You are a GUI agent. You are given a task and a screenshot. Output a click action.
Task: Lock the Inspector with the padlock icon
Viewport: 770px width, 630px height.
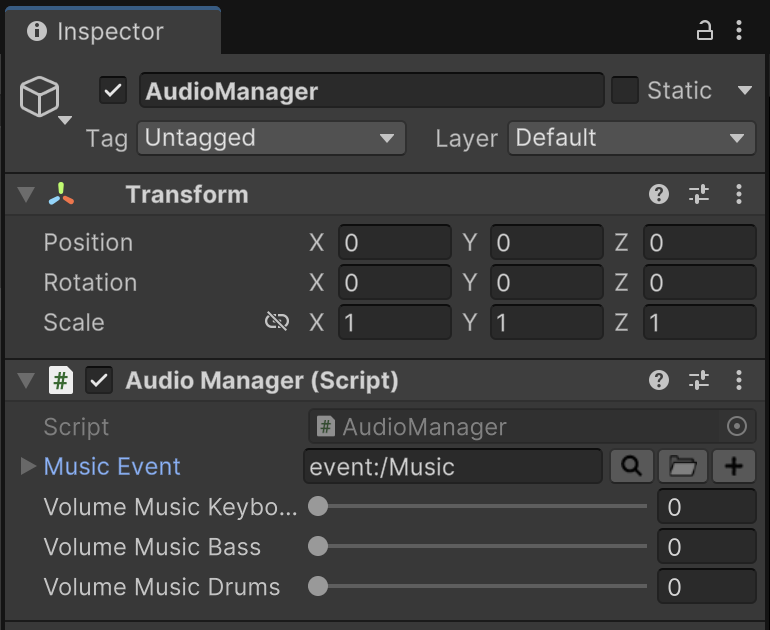click(x=705, y=31)
